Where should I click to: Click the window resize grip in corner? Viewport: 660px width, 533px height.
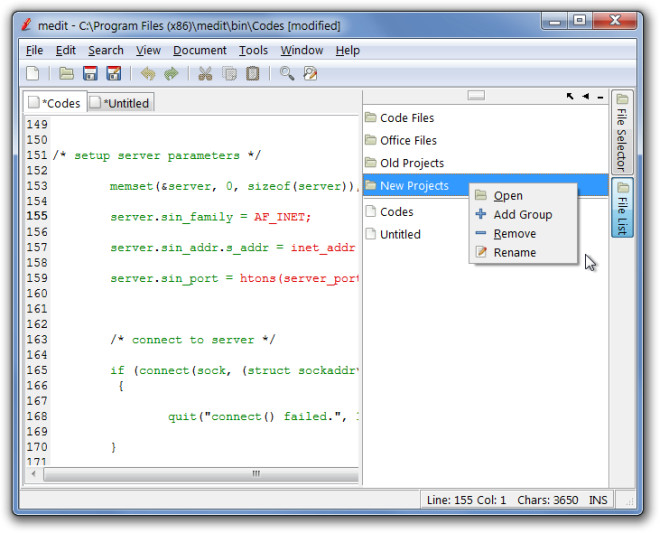coord(629,501)
